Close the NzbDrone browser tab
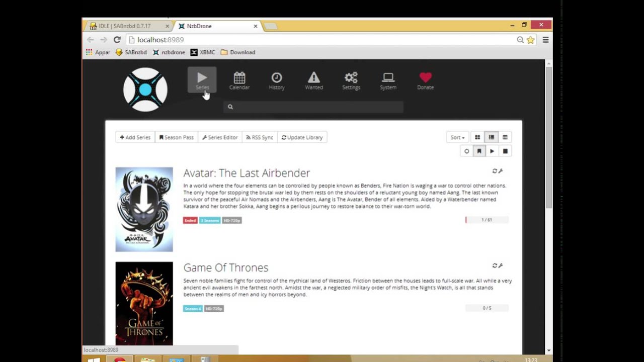 [x=256, y=26]
